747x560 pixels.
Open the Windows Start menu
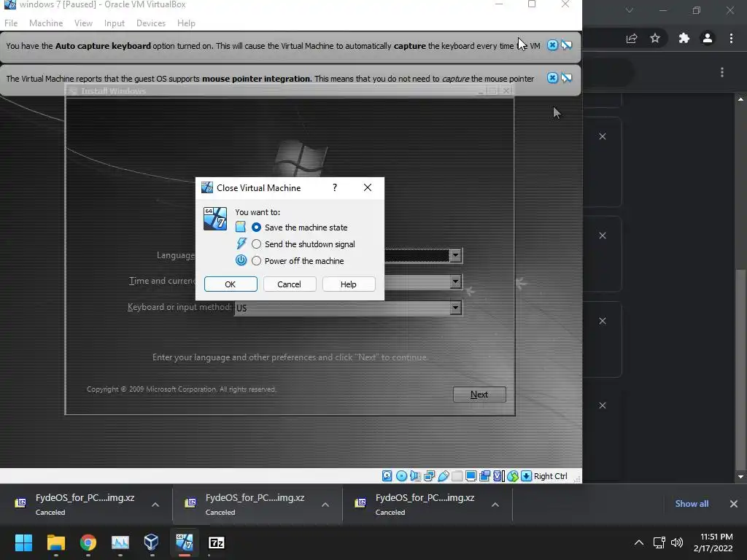(23, 542)
